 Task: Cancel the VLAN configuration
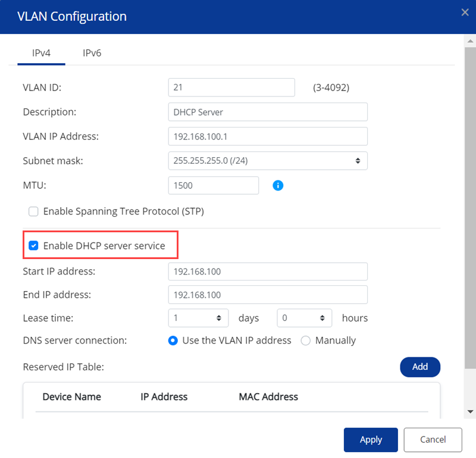point(433,440)
